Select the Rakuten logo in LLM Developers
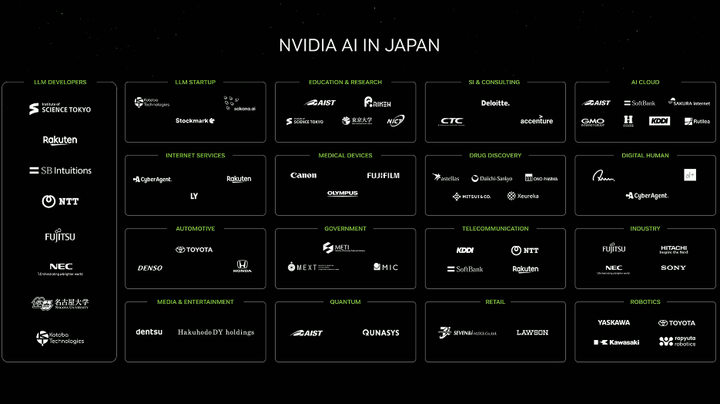 pyautogui.click(x=60, y=140)
